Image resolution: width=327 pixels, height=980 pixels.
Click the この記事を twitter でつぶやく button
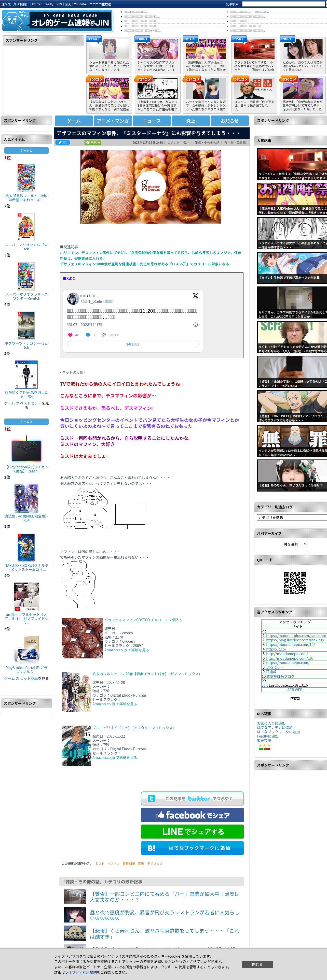point(192,798)
